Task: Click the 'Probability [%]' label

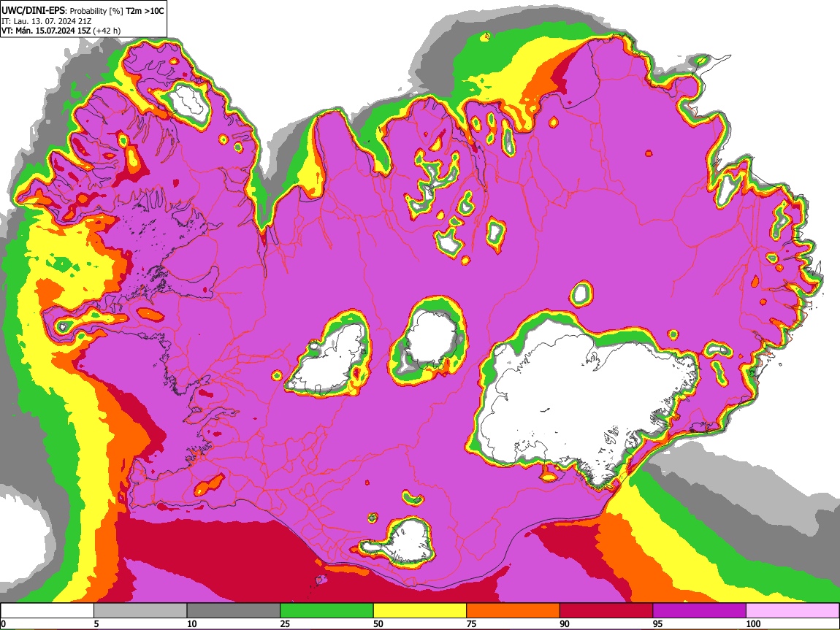Action: coord(96,11)
